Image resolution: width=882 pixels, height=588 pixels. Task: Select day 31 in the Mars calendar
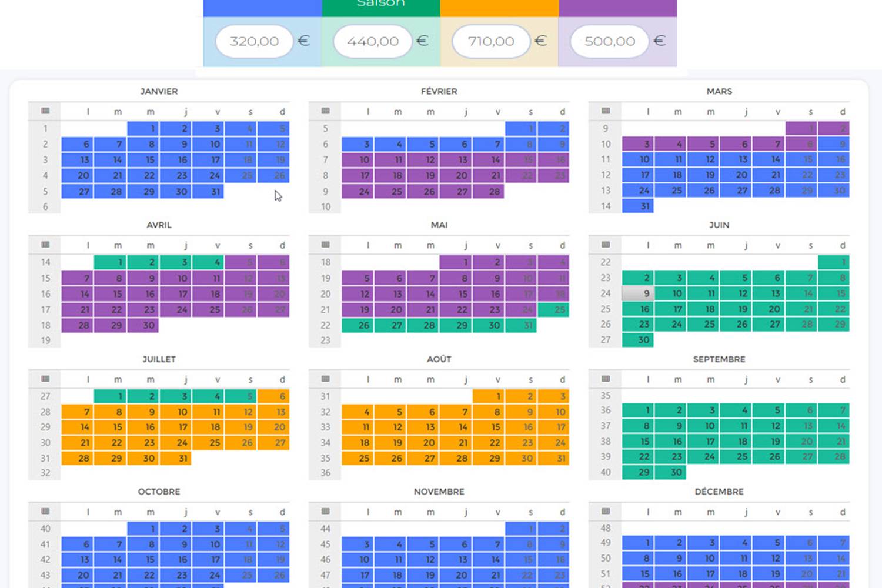pos(639,206)
